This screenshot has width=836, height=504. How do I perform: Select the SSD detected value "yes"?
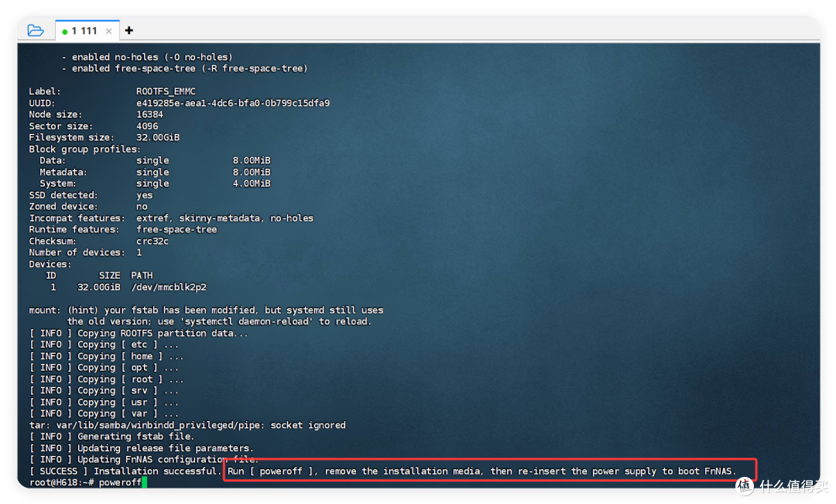coord(145,195)
